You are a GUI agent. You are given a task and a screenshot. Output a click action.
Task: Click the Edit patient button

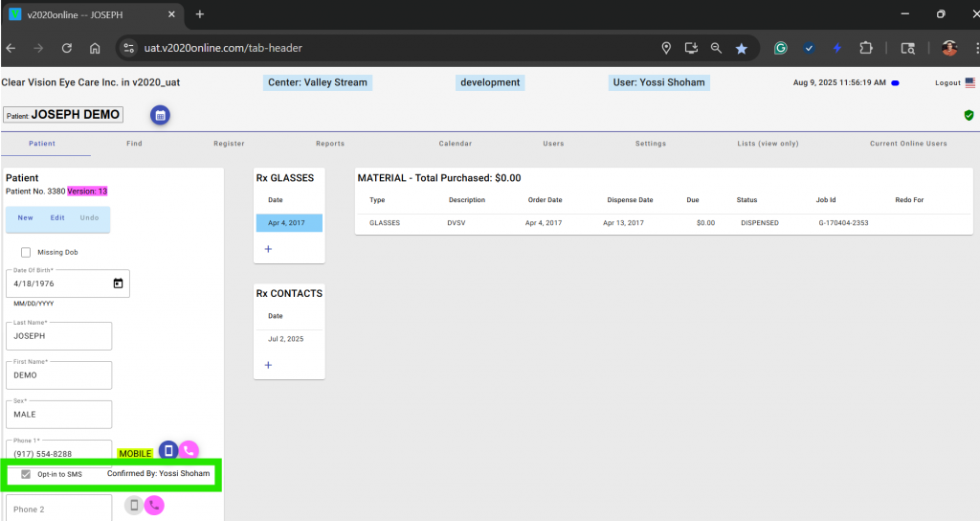point(57,218)
